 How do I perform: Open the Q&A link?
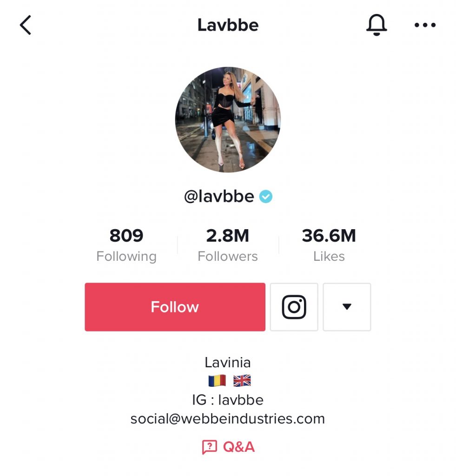pyautogui.click(x=229, y=447)
